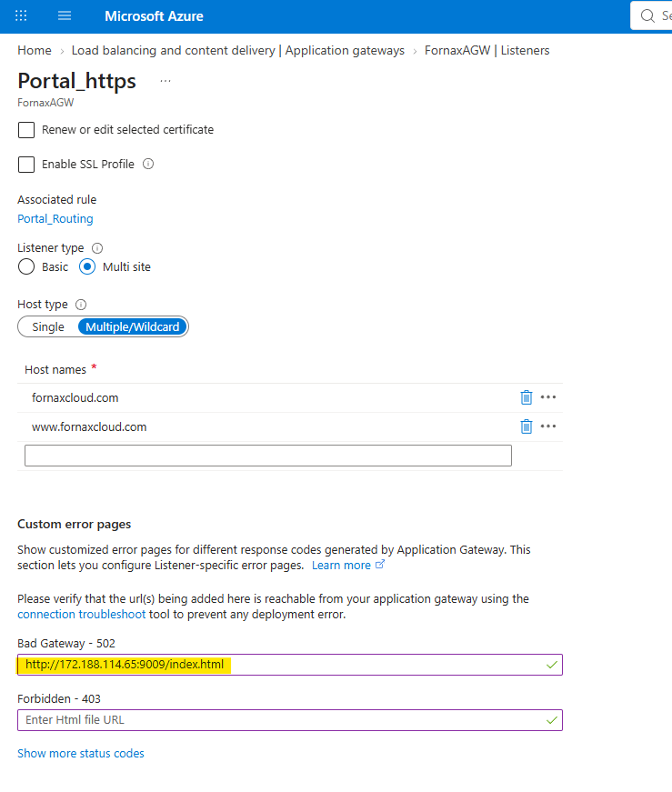
Task: Click the FornaxAGW subtitle text
Action: click(45, 103)
